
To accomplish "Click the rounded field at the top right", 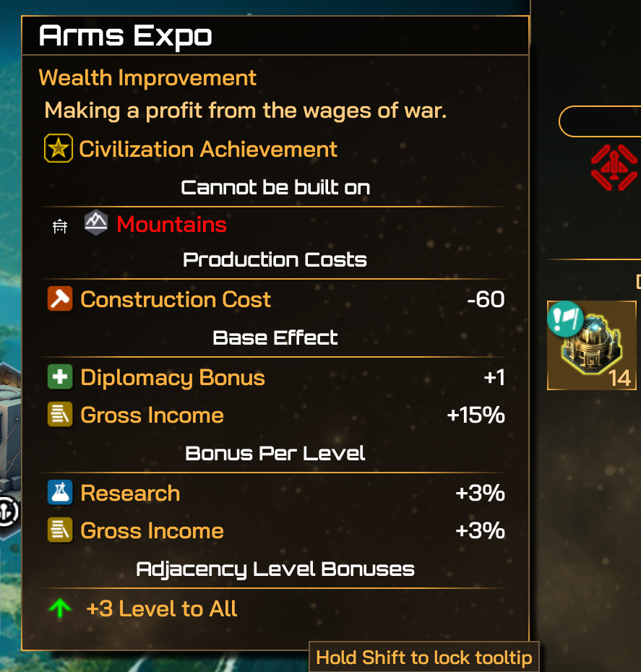I will point(601,121).
